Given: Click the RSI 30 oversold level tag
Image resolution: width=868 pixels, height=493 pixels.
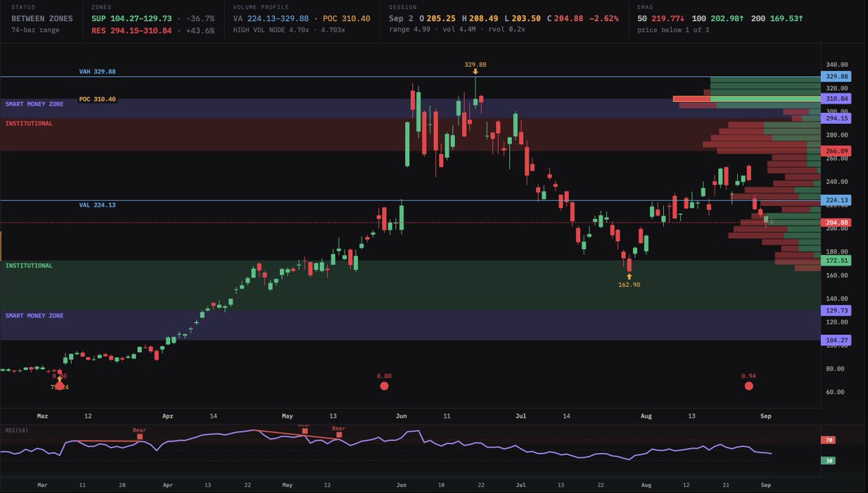Looking at the screenshot, I should [x=827, y=460].
